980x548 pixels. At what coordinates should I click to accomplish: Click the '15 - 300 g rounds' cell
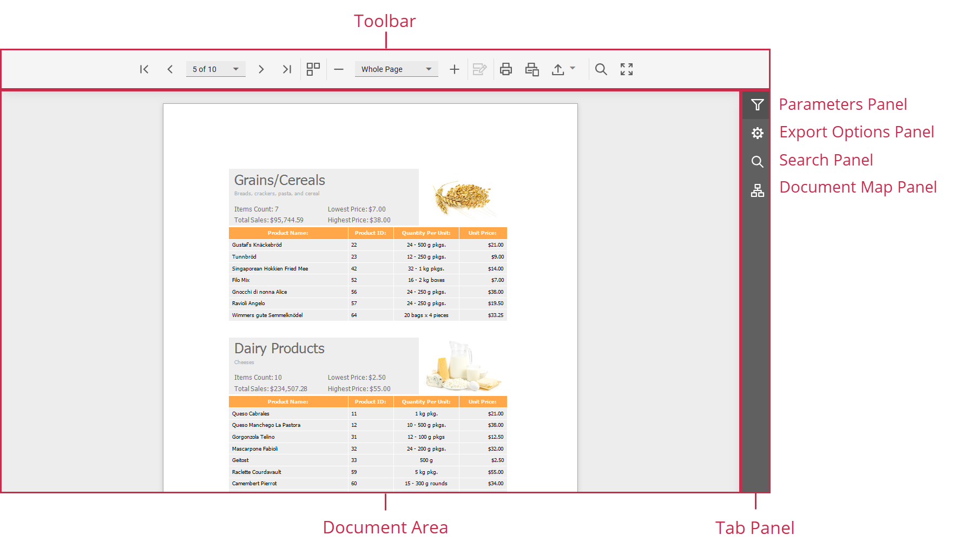point(426,484)
